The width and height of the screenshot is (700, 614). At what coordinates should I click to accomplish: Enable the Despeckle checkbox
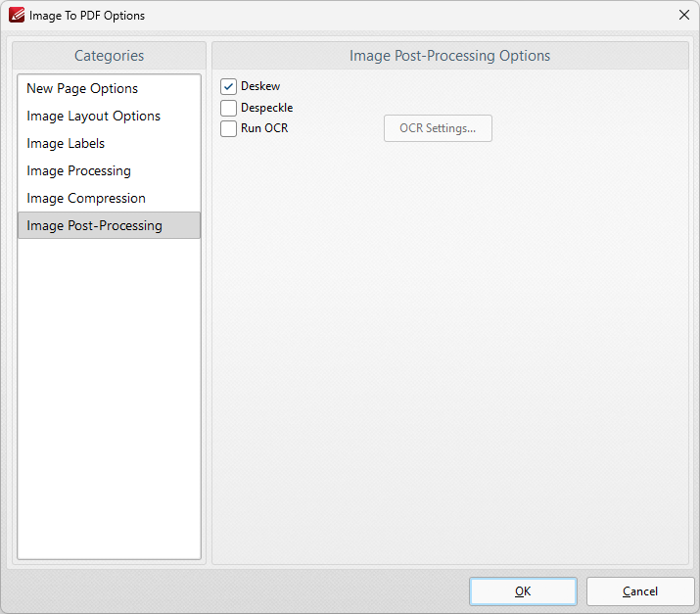tap(228, 108)
